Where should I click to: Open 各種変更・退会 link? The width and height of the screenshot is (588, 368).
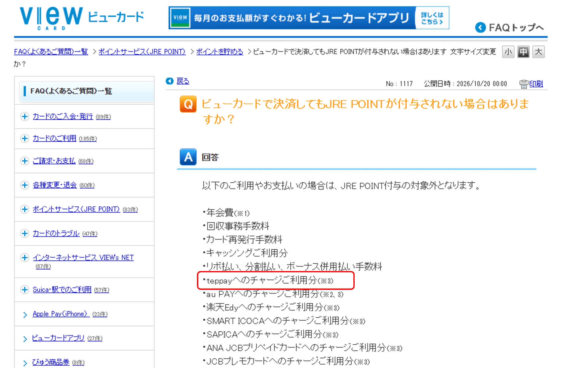(x=55, y=185)
